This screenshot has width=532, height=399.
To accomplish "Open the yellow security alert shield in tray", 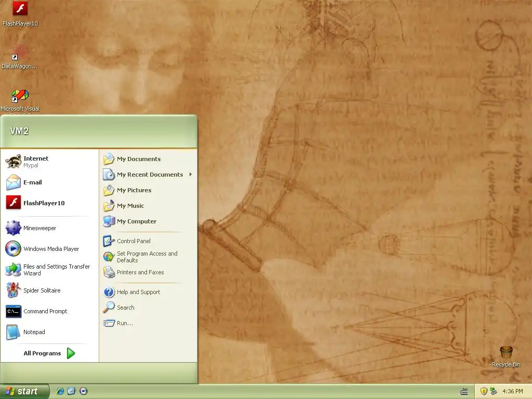I will pos(484,391).
